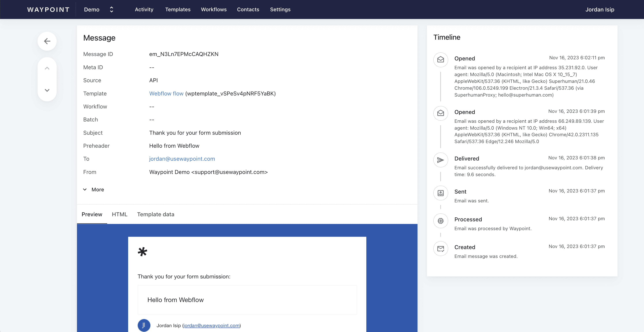Open Contacts in top navigation
Image resolution: width=644 pixels, height=332 pixels.
tap(248, 9)
